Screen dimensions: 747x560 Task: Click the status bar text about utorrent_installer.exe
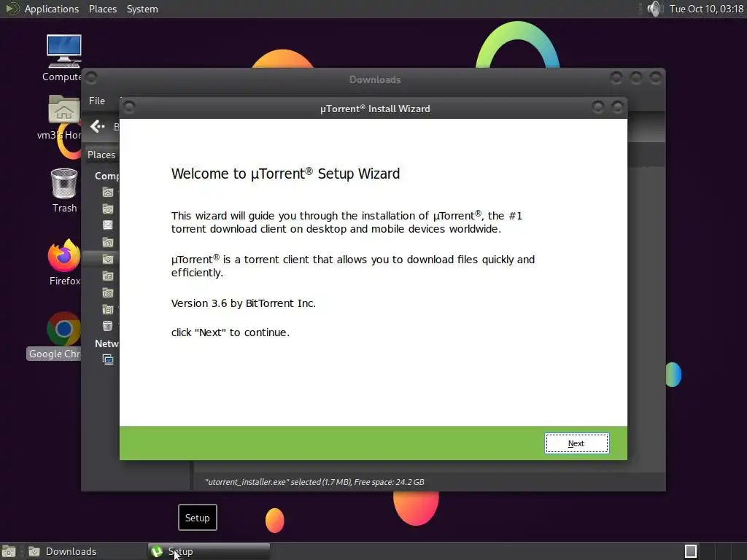[314, 482]
